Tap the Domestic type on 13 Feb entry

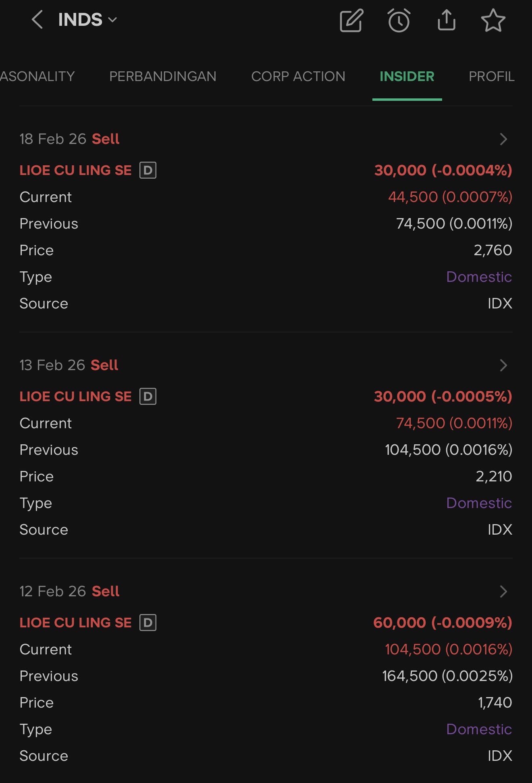pyautogui.click(x=479, y=503)
